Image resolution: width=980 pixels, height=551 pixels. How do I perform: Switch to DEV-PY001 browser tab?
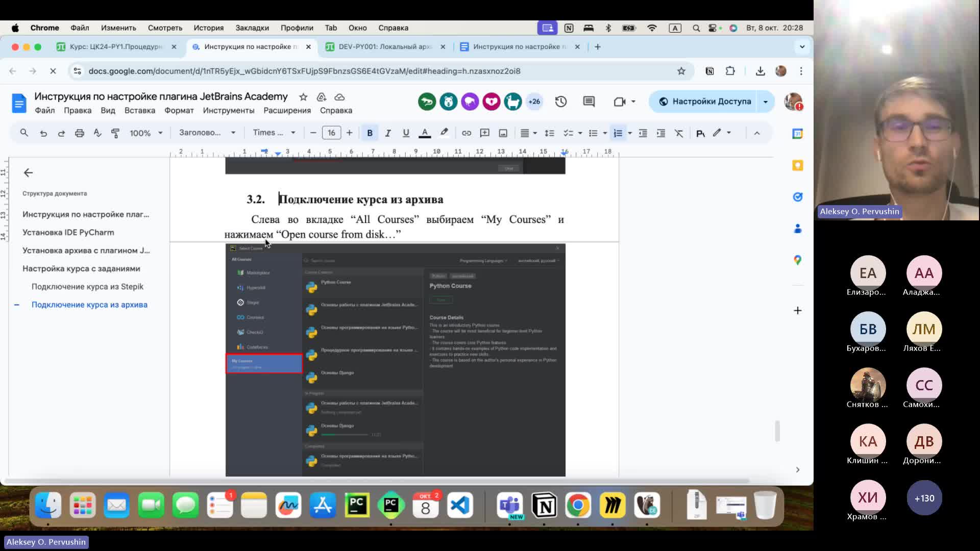(385, 47)
